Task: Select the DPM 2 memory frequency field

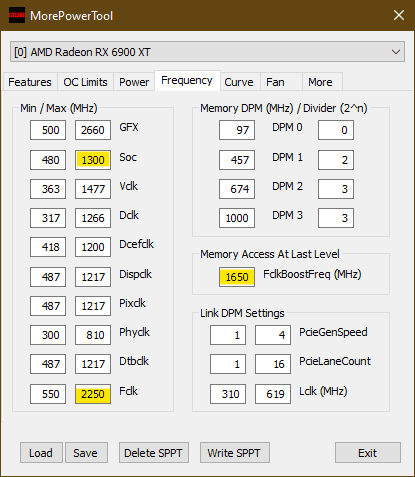Action: [237, 189]
